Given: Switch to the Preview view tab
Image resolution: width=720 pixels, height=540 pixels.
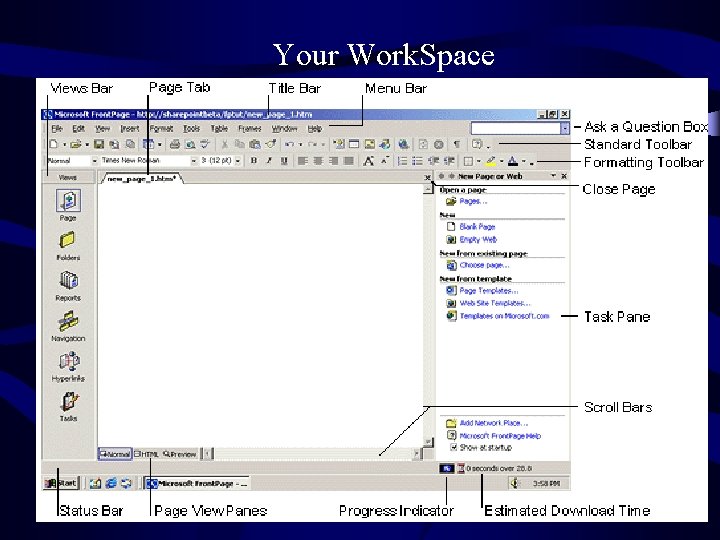Looking at the screenshot, I should coord(180,454).
